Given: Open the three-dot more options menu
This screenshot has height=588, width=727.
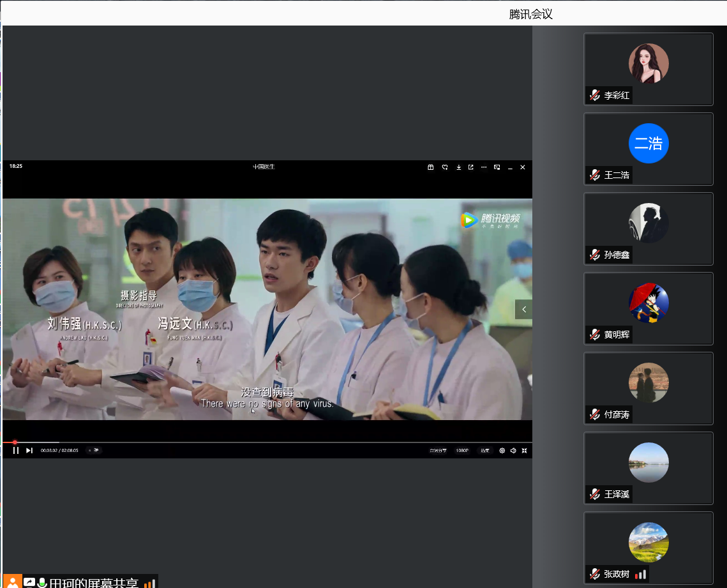Looking at the screenshot, I should click(484, 167).
